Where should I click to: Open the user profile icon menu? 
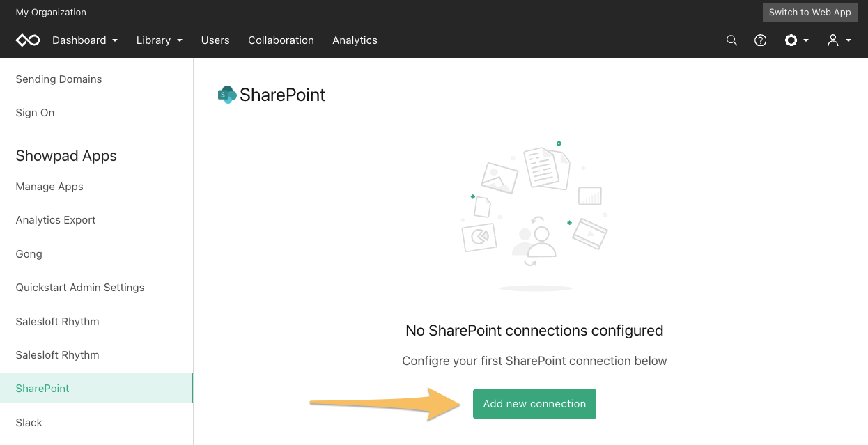point(839,40)
